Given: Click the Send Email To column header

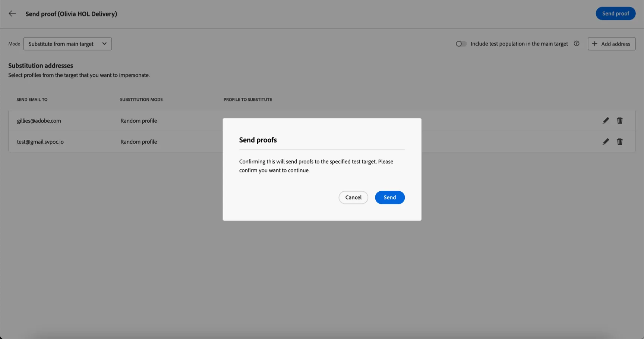Looking at the screenshot, I should tap(32, 100).
